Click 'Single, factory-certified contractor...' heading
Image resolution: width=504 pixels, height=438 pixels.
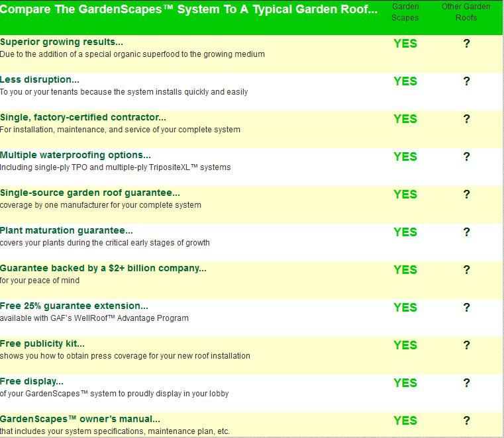point(83,118)
